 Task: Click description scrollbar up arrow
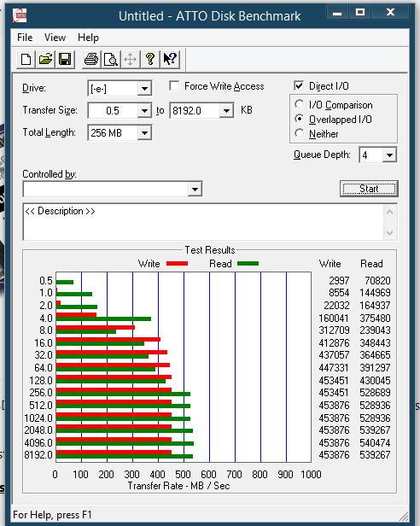click(x=390, y=212)
